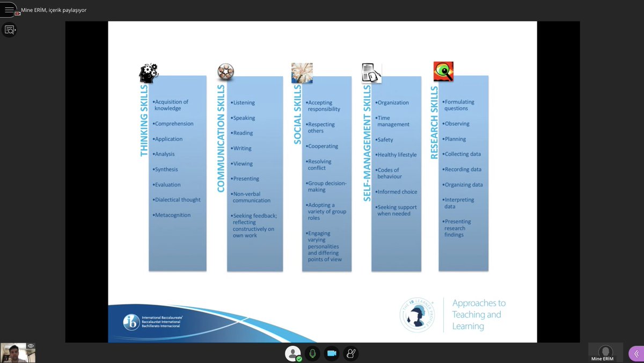Click the Social Skills picture icon
Image resolution: width=644 pixels, height=363 pixels.
pyautogui.click(x=302, y=72)
